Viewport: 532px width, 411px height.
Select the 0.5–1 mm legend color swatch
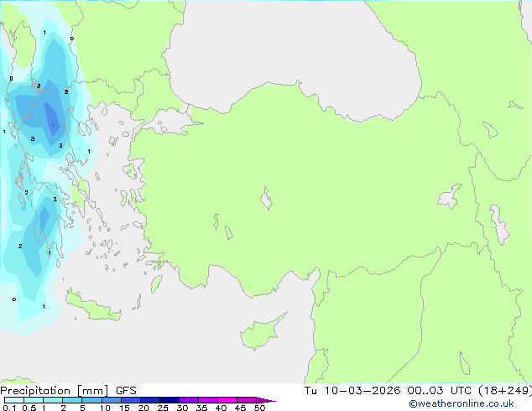tap(34, 400)
